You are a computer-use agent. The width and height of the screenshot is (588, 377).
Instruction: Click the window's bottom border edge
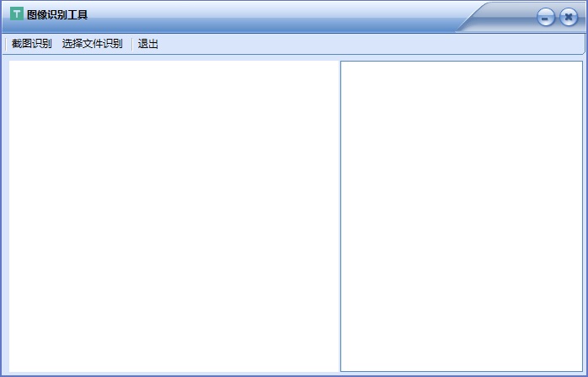pos(294,374)
